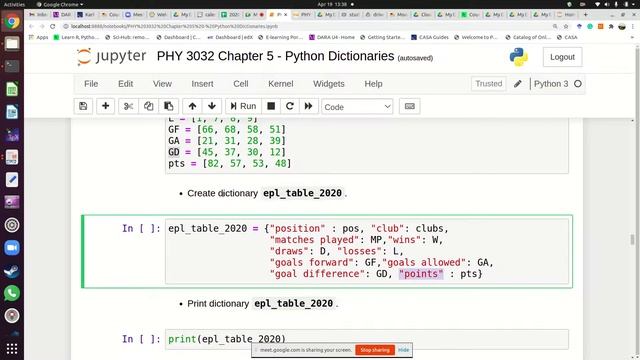Open the Help menu
Screen dimensions: 640x360
pos(373,84)
